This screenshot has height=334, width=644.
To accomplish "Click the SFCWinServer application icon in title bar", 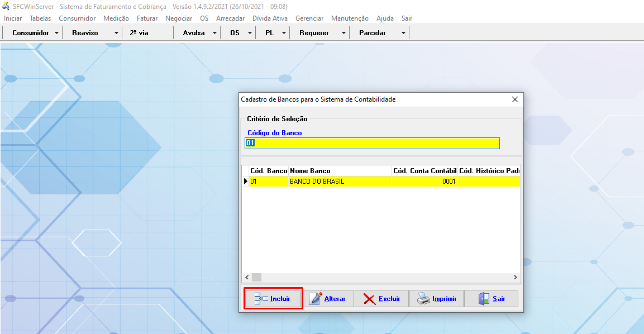I will pos(6,7).
